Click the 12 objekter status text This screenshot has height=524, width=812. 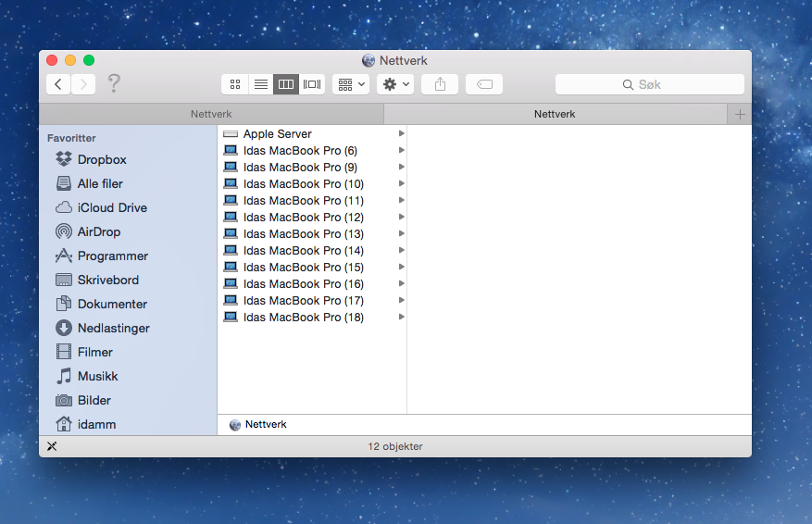click(x=395, y=446)
